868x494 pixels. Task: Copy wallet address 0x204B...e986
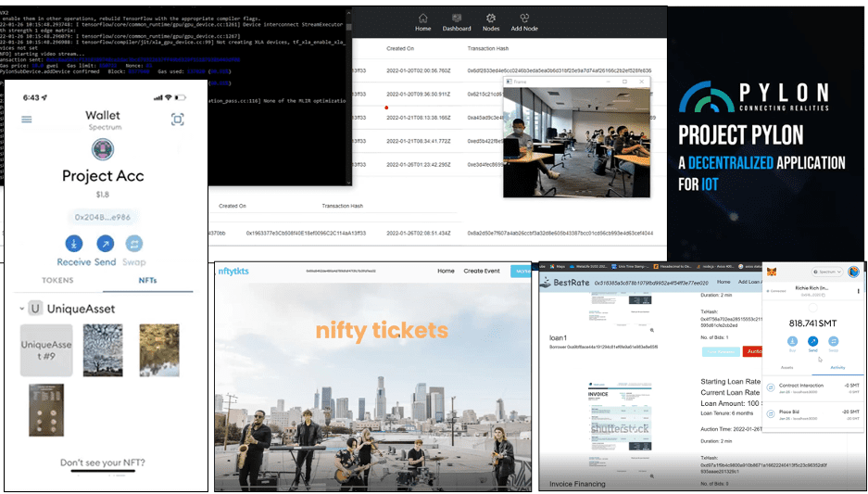click(103, 217)
